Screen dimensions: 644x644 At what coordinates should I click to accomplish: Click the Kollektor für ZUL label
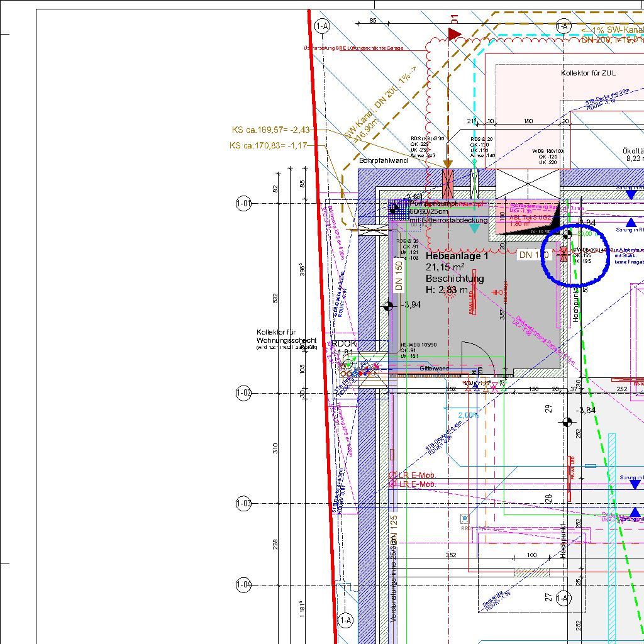point(589,74)
